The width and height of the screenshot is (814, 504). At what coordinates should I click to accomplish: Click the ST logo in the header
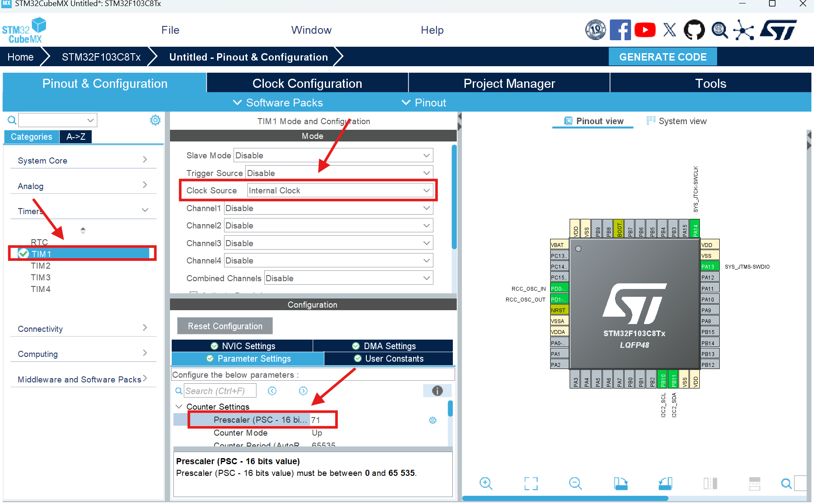click(x=779, y=30)
